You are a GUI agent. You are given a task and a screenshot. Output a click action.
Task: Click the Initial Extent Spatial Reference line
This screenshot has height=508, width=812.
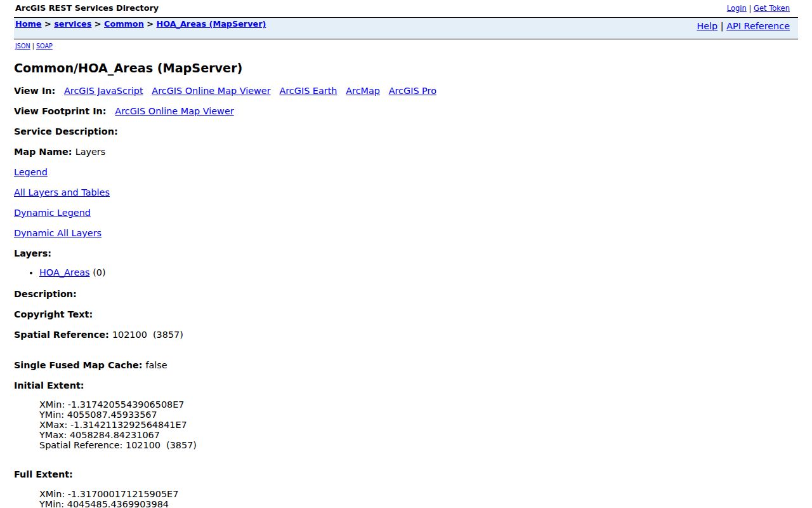tap(118, 445)
